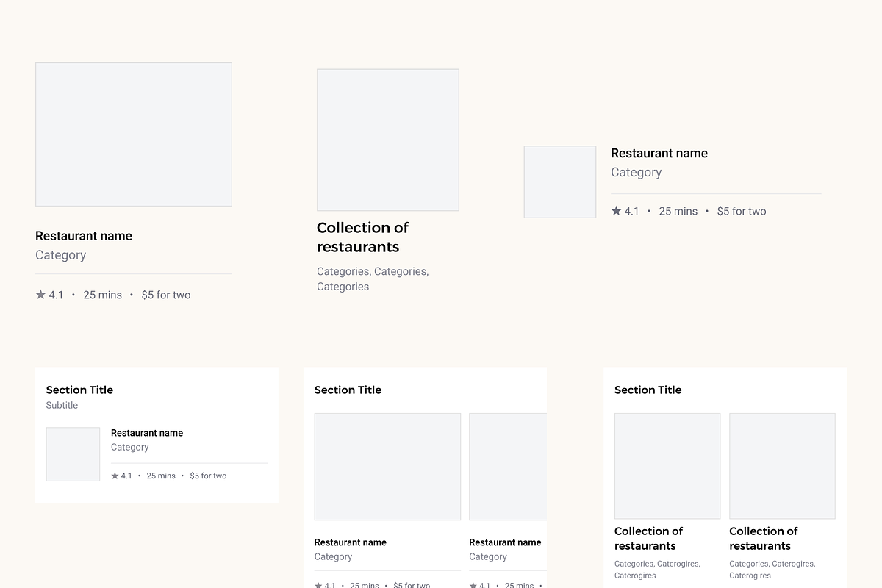Screen dimensions: 882x588
Task: Click $5 for two on the right horizontal card
Action: tap(741, 211)
